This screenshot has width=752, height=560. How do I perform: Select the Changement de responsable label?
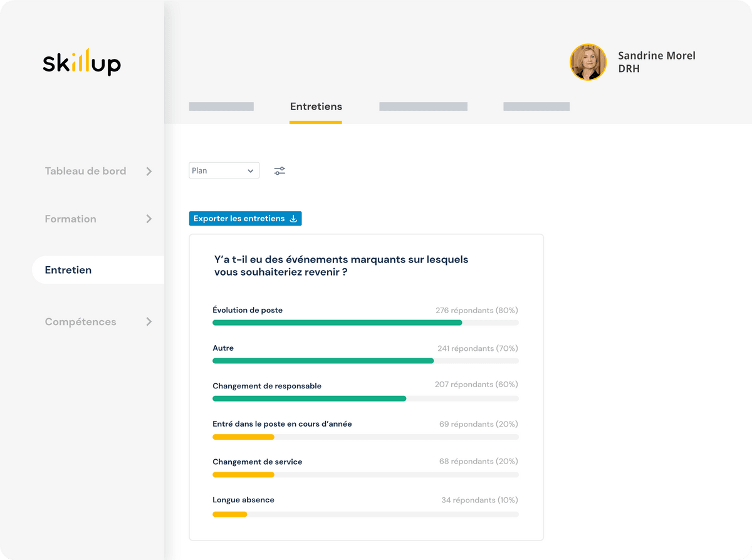click(266, 386)
